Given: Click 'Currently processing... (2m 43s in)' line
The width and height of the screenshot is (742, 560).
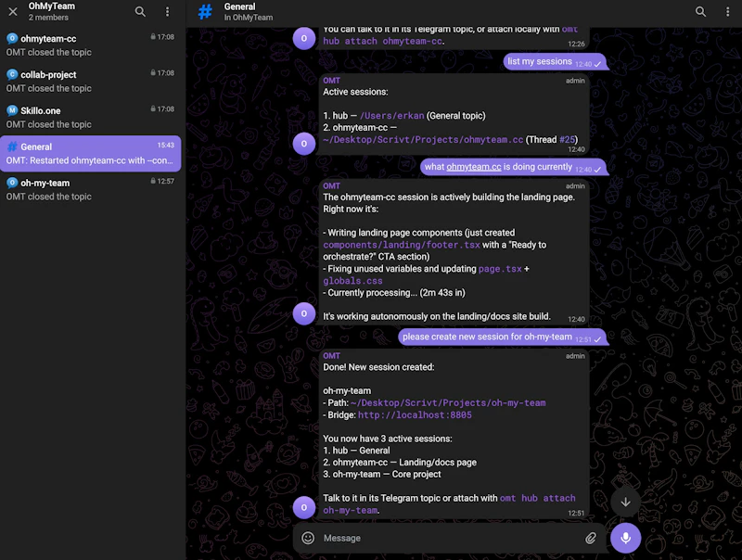Looking at the screenshot, I should [394, 293].
